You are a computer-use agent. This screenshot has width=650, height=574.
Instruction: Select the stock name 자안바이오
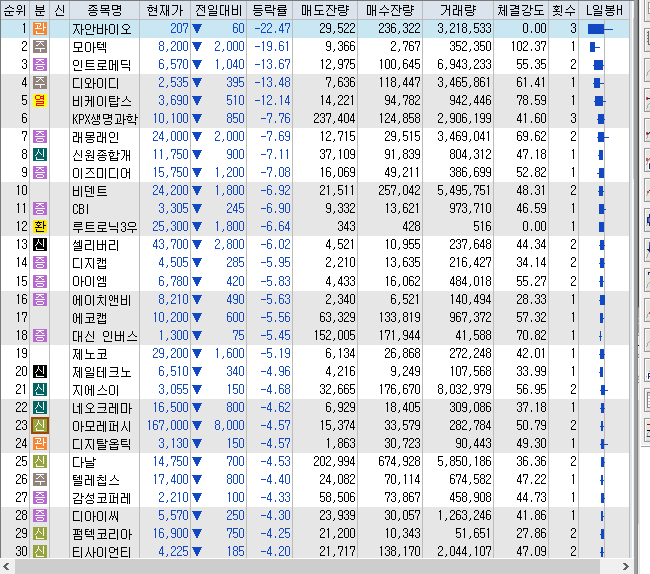click(x=102, y=29)
